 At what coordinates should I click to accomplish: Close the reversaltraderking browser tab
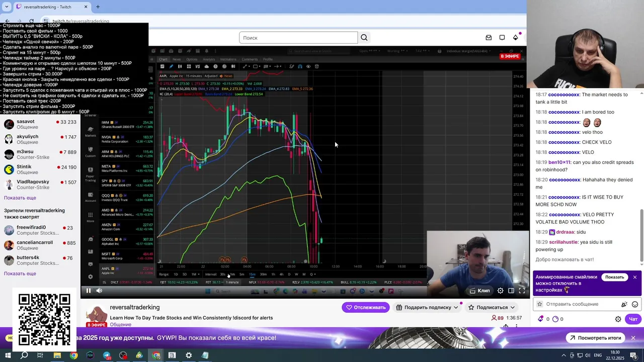(x=86, y=7)
